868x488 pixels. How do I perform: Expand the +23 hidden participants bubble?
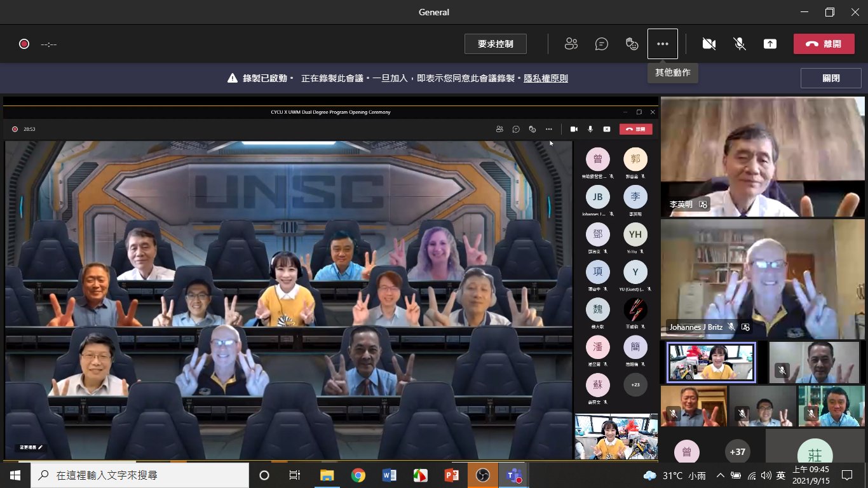click(635, 385)
